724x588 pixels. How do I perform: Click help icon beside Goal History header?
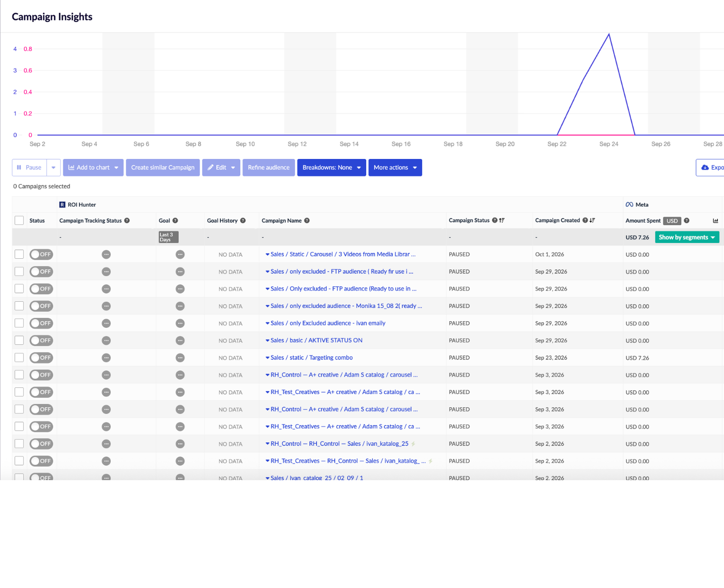tap(243, 220)
